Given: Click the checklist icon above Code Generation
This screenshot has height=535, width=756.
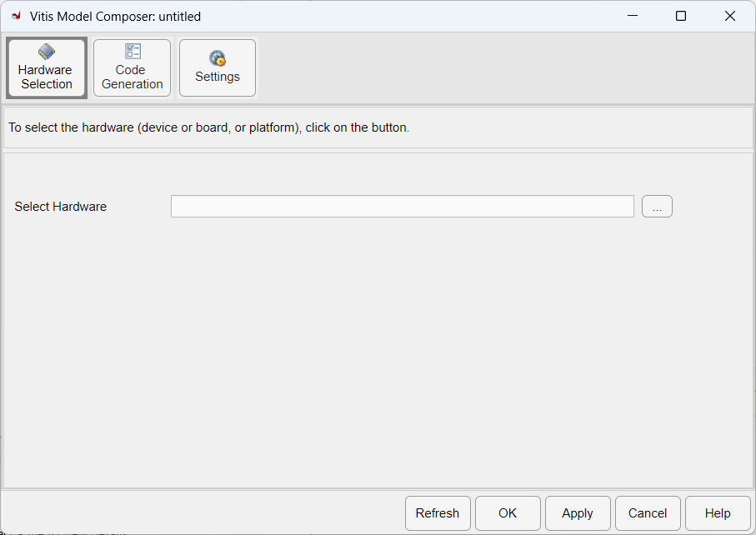Looking at the screenshot, I should (x=133, y=52).
